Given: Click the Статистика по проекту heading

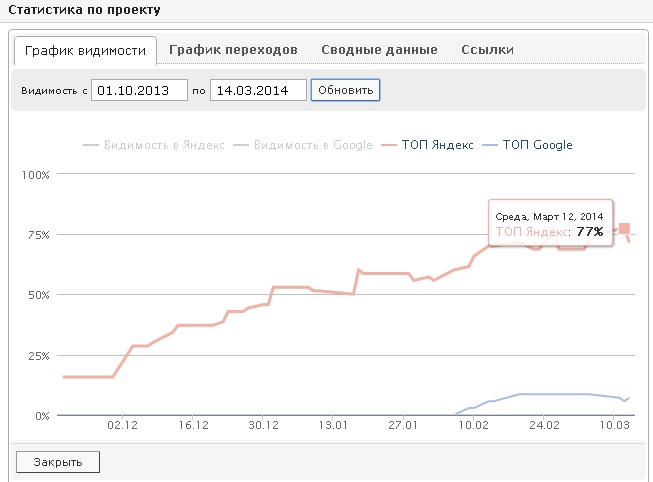Looking at the screenshot, I should point(82,10).
